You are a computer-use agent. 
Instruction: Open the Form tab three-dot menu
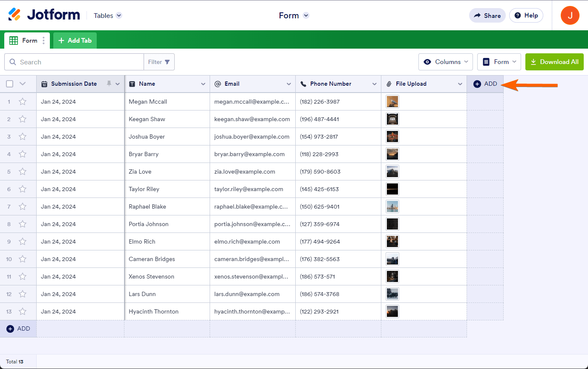coord(43,41)
